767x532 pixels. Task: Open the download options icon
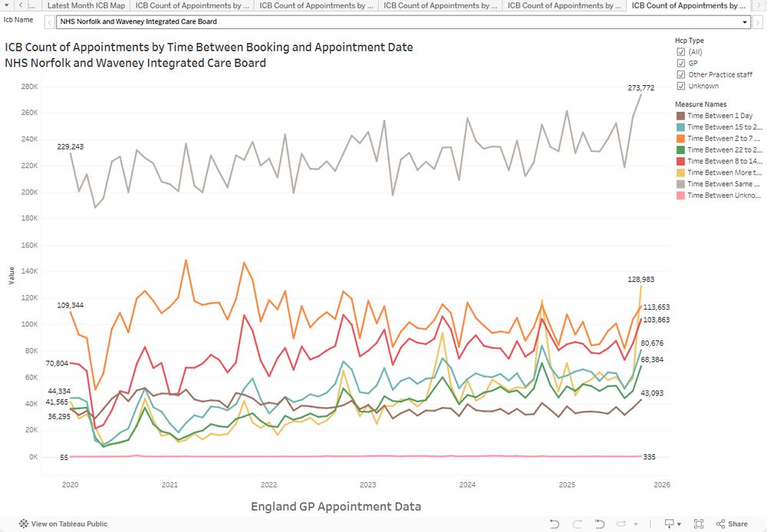[x=669, y=524]
